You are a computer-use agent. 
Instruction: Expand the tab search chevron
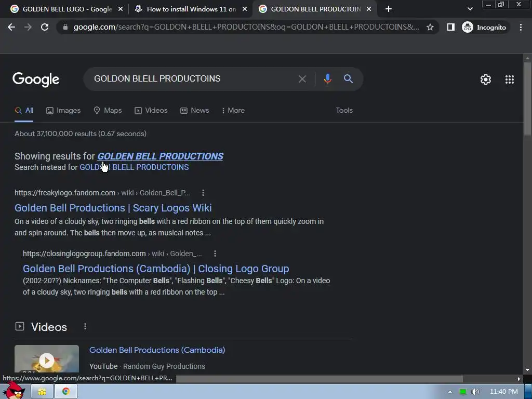click(x=470, y=9)
